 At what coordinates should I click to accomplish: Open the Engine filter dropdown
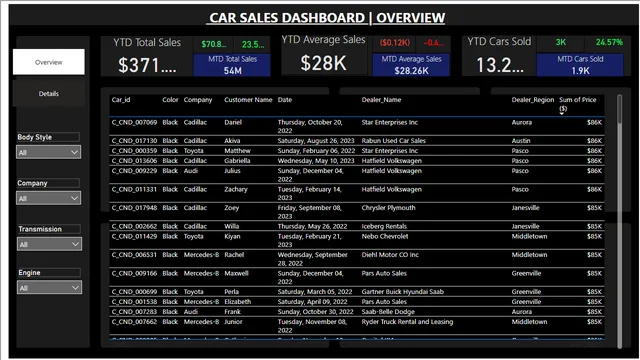coord(49,287)
